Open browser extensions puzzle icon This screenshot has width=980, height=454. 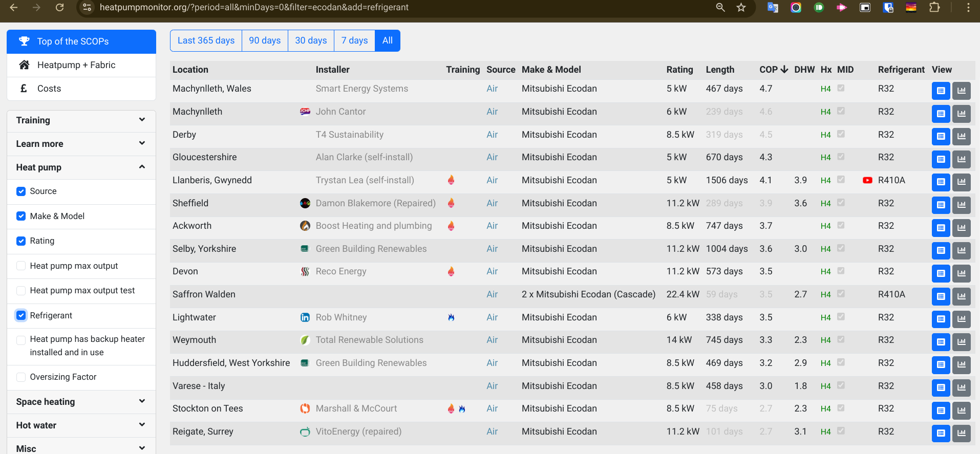point(934,7)
